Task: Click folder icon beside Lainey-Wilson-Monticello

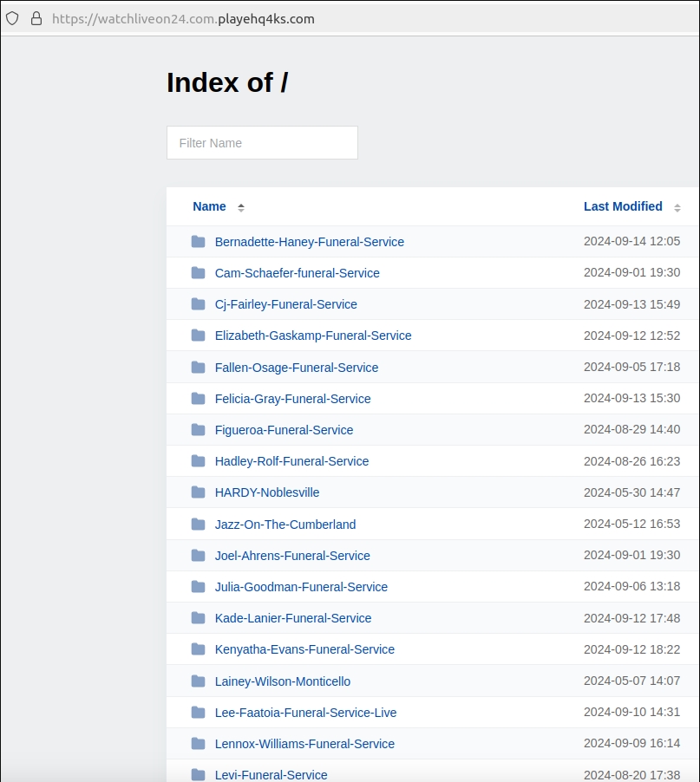Action: click(x=198, y=681)
